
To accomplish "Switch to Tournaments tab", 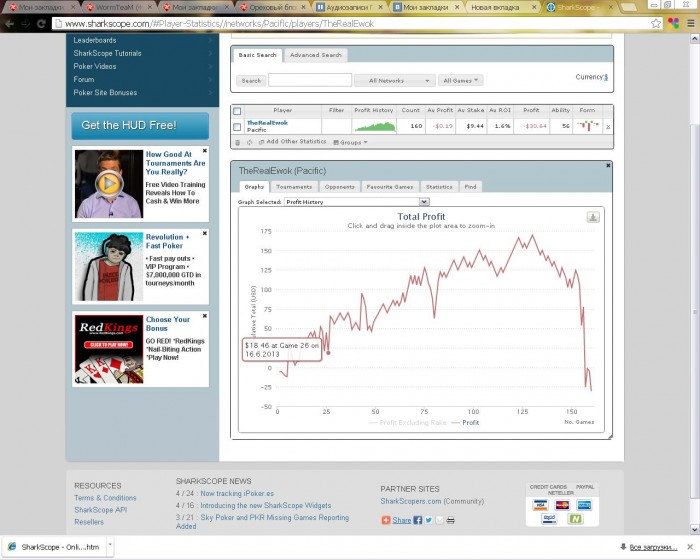I will click(x=294, y=187).
